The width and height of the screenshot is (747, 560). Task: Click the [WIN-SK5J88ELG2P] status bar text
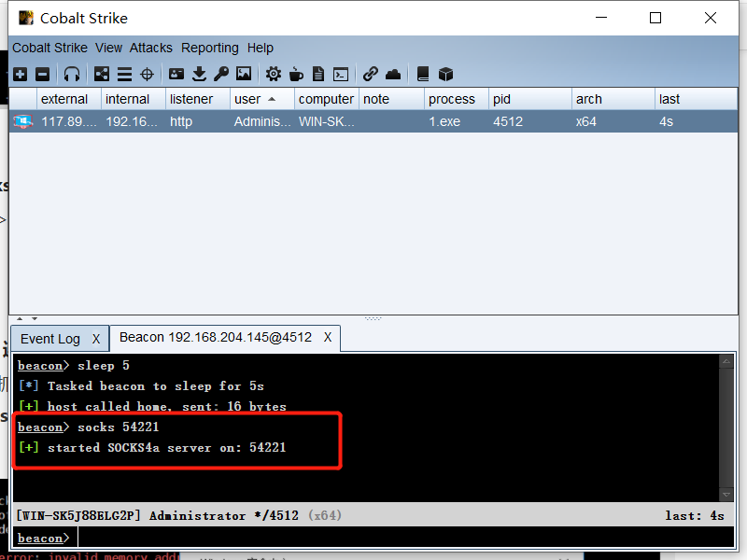[x=78, y=516]
